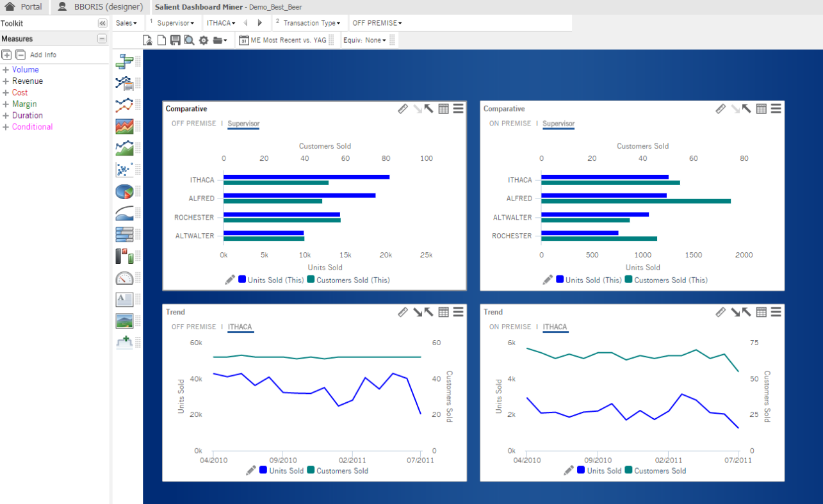Collapse the Toolkit panel with double arrow

pos(102,23)
